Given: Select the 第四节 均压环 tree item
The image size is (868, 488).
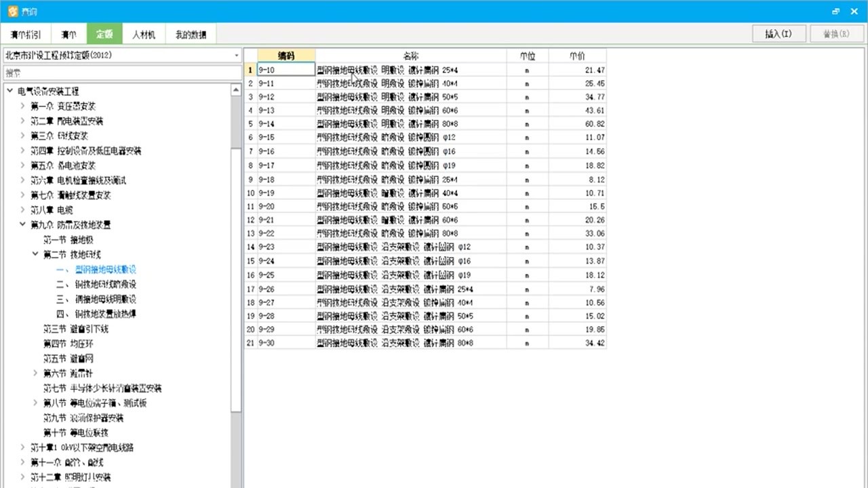Looking at the screenshot, I should [68, 344].
